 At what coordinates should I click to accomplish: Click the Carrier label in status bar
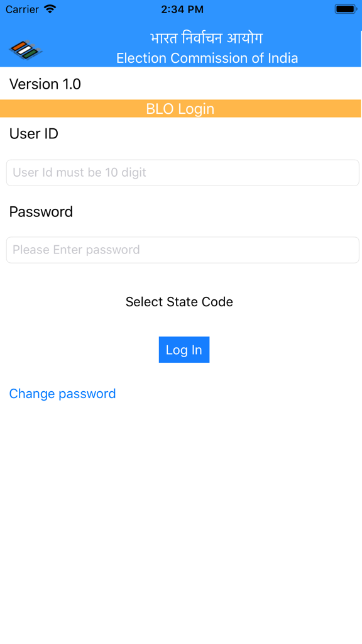pos(24,9)
